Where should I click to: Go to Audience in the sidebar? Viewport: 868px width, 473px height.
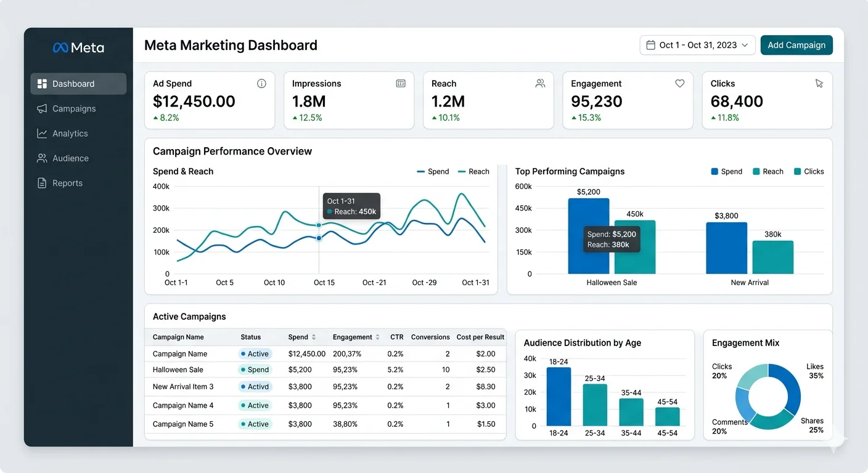click(70, 158)
